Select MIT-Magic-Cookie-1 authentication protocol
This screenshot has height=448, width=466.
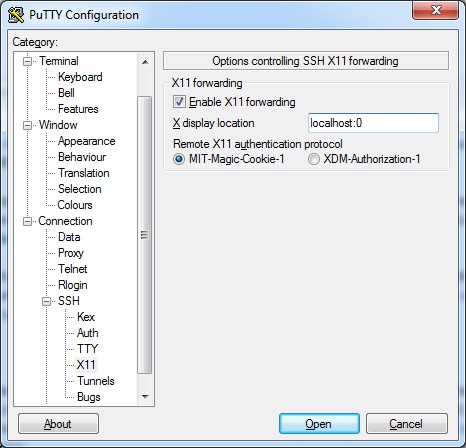pos(179,159)
